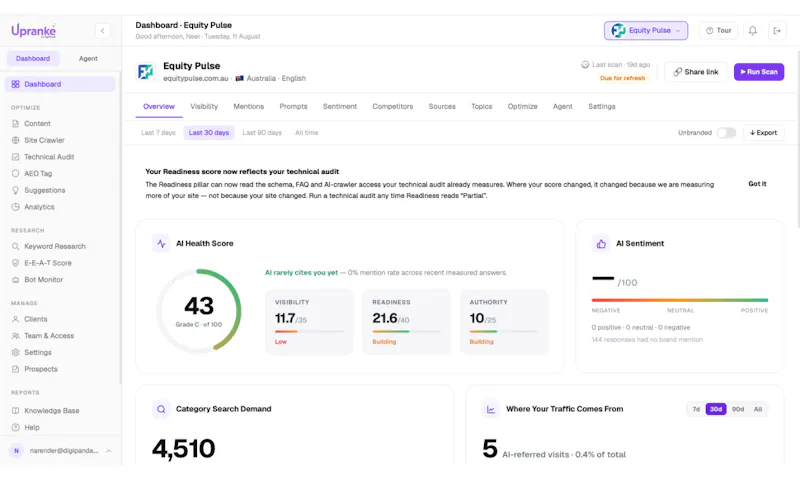The height and width of the screenshot is (479, 800).
Task: Open Keyword Research via its magnifier icon
Action: [x=15, y=246]
